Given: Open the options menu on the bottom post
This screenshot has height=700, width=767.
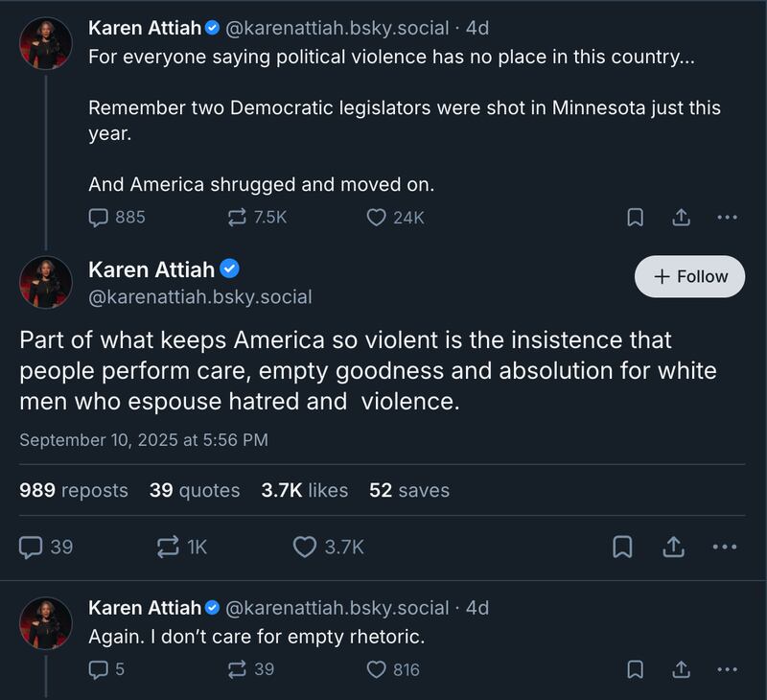Looking at the screenshot, I should (x=725, y=668).
